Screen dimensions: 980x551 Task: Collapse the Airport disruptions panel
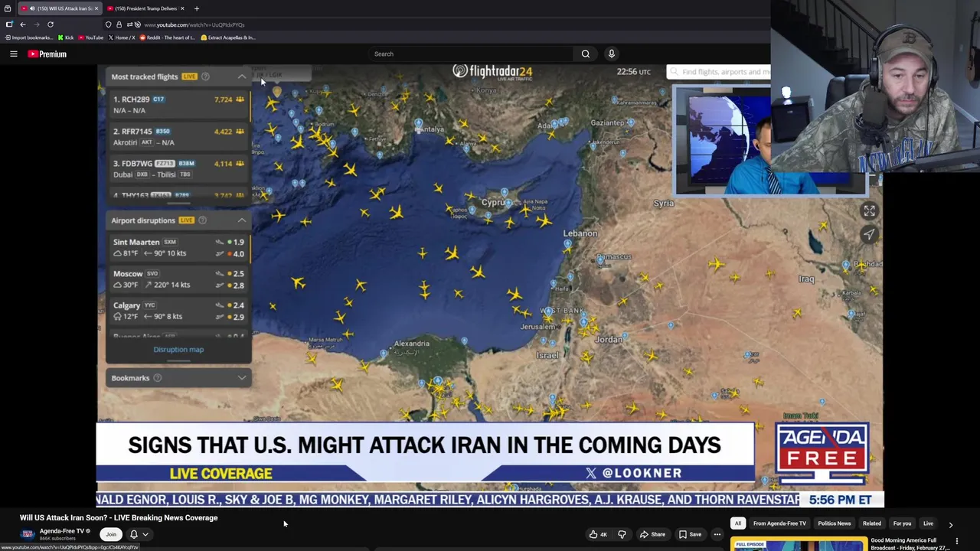coord(242,220)
